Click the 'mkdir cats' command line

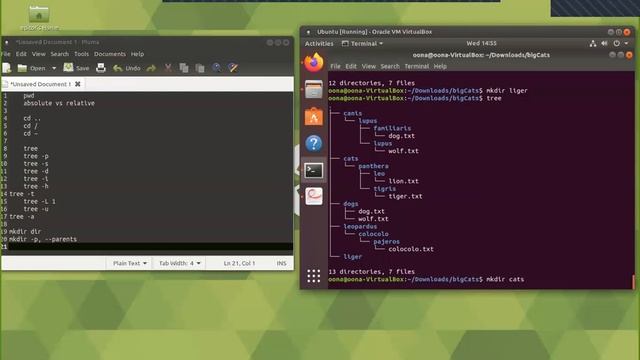[x=426, y=279]
